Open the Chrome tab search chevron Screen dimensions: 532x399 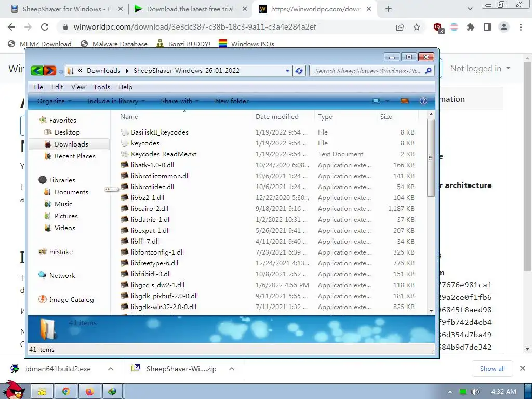click(470, 9)
